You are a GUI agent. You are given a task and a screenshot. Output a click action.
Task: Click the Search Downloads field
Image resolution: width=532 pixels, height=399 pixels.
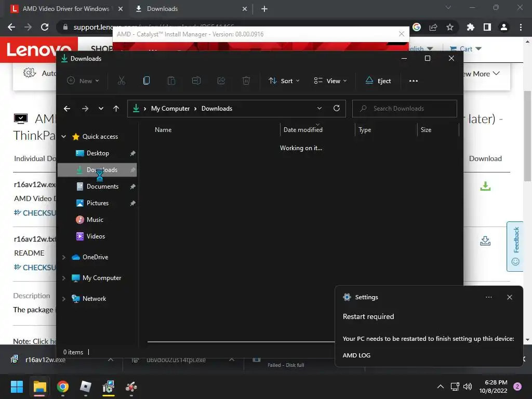click(x=404, y=109)
